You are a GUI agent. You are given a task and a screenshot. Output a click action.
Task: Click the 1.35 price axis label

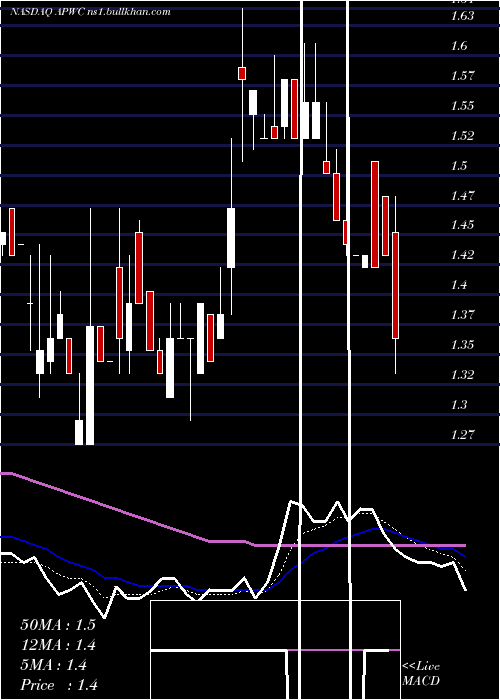click(x=462, y=344)
